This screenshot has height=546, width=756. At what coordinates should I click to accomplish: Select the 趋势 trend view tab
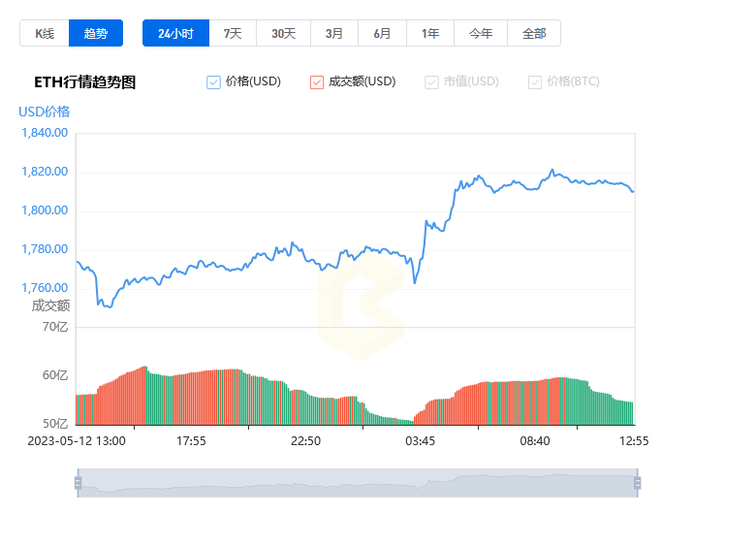coord(96,33)
